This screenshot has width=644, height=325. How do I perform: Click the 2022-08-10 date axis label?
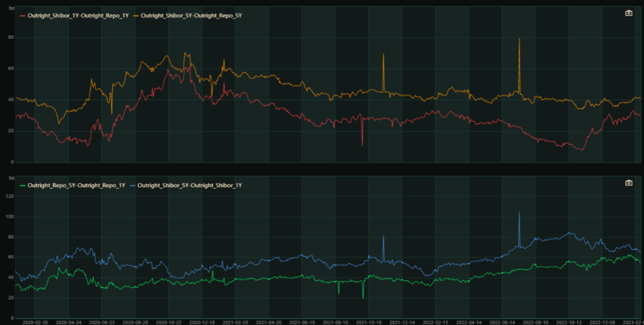535,323
